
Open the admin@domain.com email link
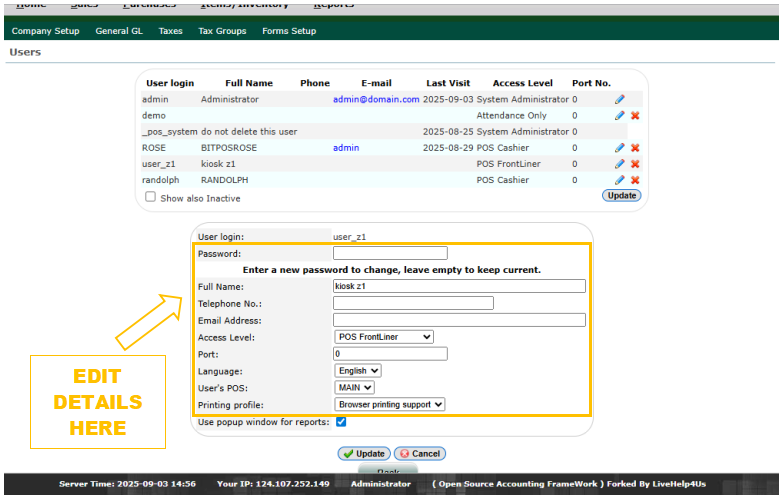tap(376, 99)
